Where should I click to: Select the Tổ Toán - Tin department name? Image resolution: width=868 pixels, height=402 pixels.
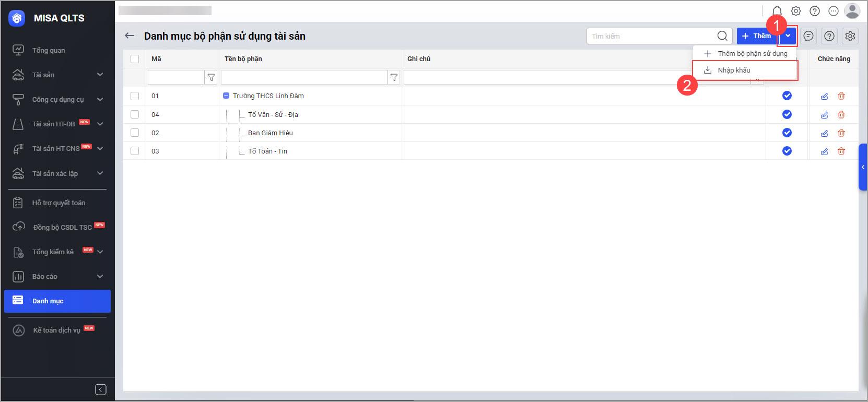pyautogui.click(x=267, y=151)
